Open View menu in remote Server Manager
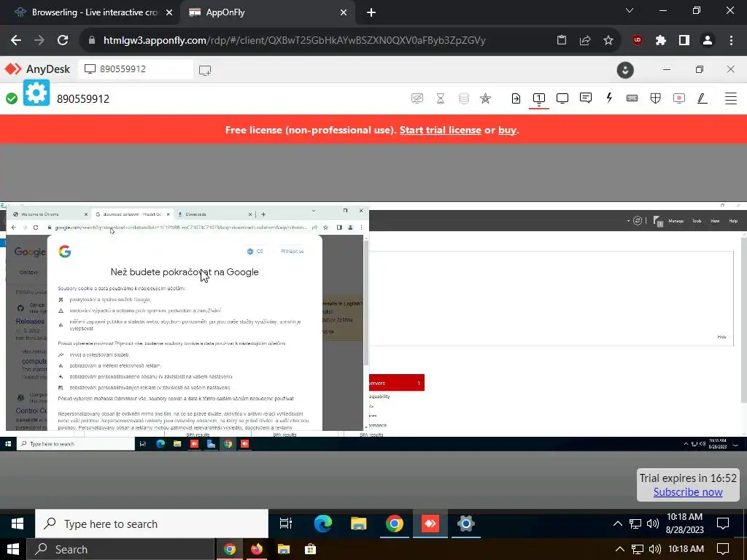 click(x=715, y=221)
